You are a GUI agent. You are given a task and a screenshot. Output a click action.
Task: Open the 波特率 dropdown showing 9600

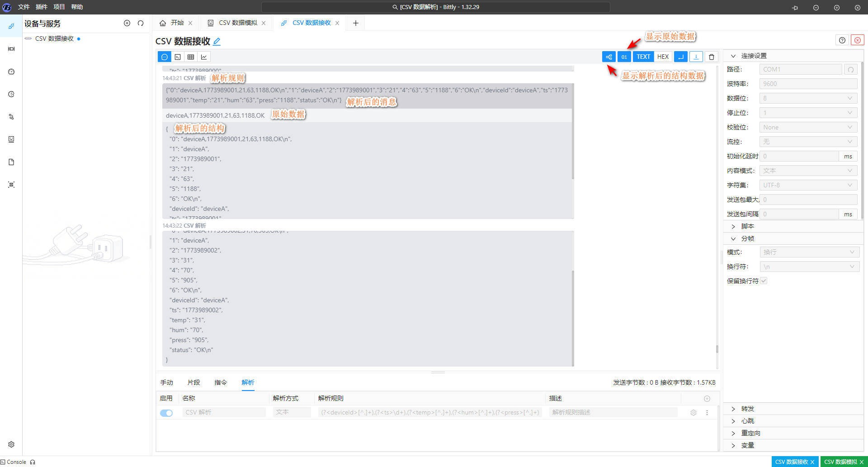[808, 84]
